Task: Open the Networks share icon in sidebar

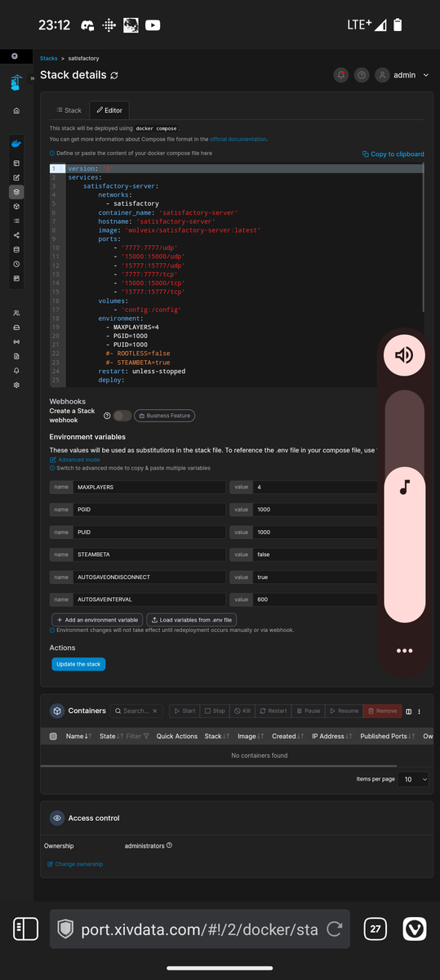Action: (x=16, y=236)
